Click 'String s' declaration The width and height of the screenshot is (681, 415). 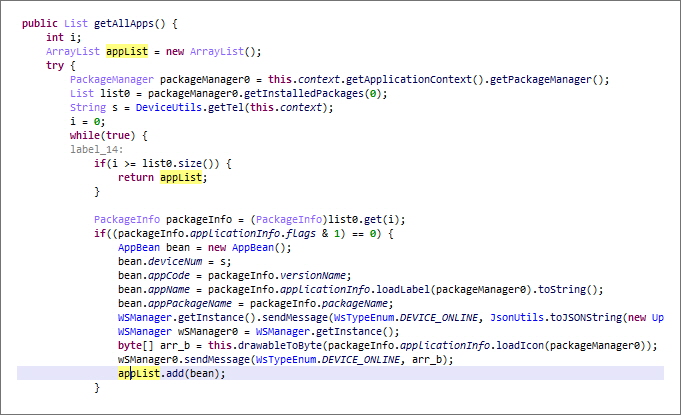click(94, 107)
